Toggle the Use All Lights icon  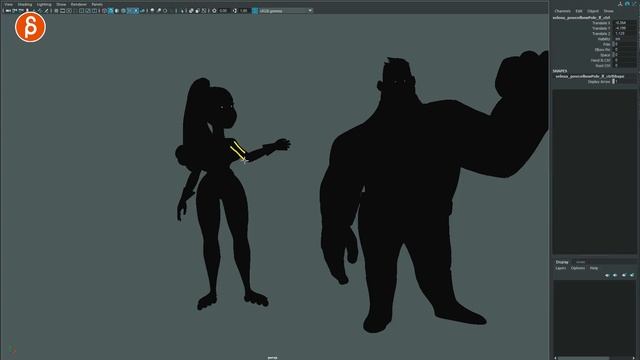(x=136, y=11)
